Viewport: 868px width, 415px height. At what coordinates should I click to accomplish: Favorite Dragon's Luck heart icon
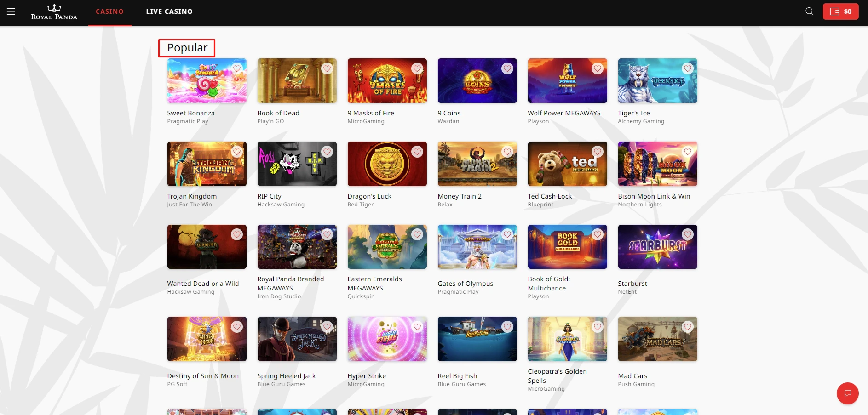(x=417, y=152)
